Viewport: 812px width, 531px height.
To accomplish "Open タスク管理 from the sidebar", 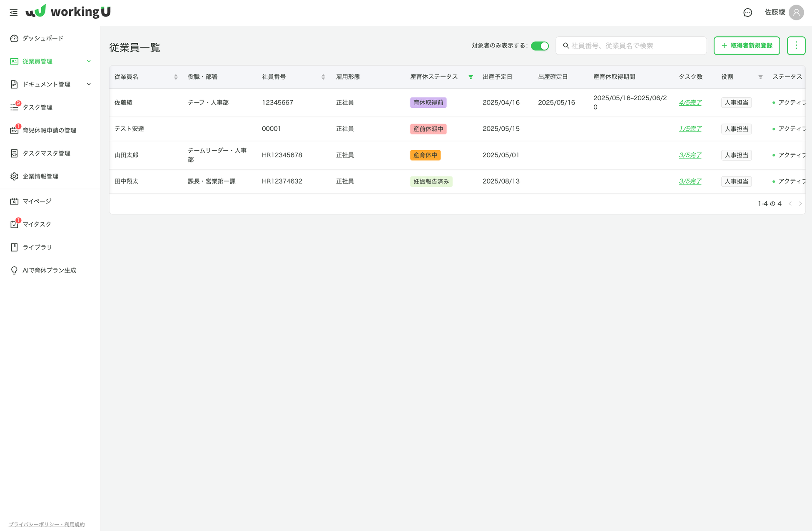I will click(x=37, y=107).
